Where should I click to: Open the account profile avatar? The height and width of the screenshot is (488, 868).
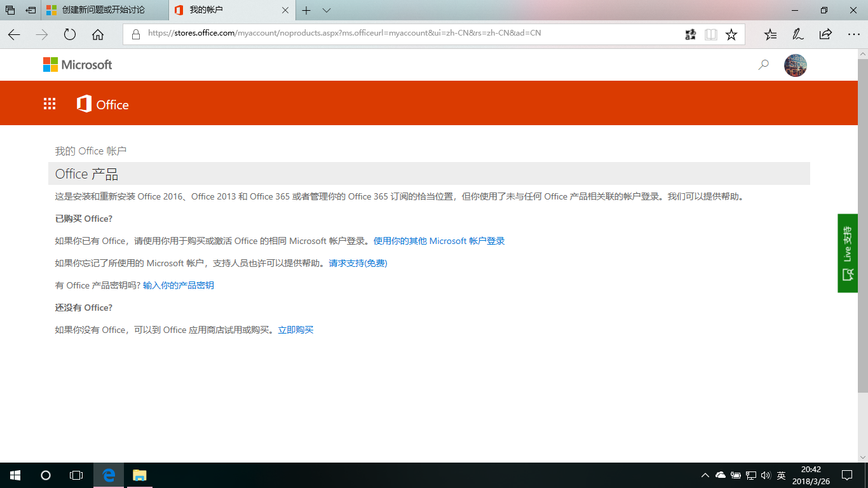tap(795, 65)
